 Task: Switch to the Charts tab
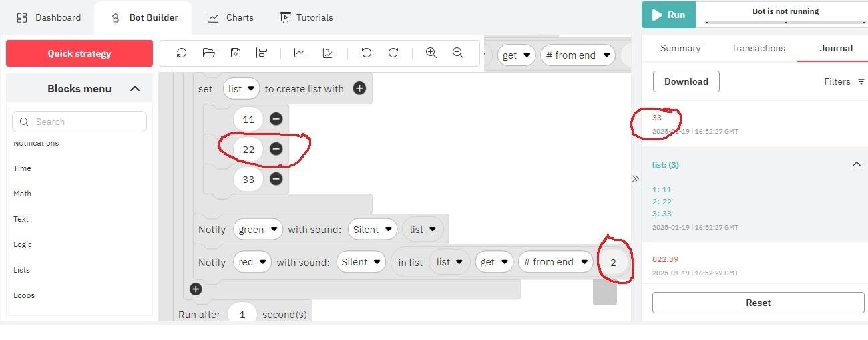tap(231, 17)
